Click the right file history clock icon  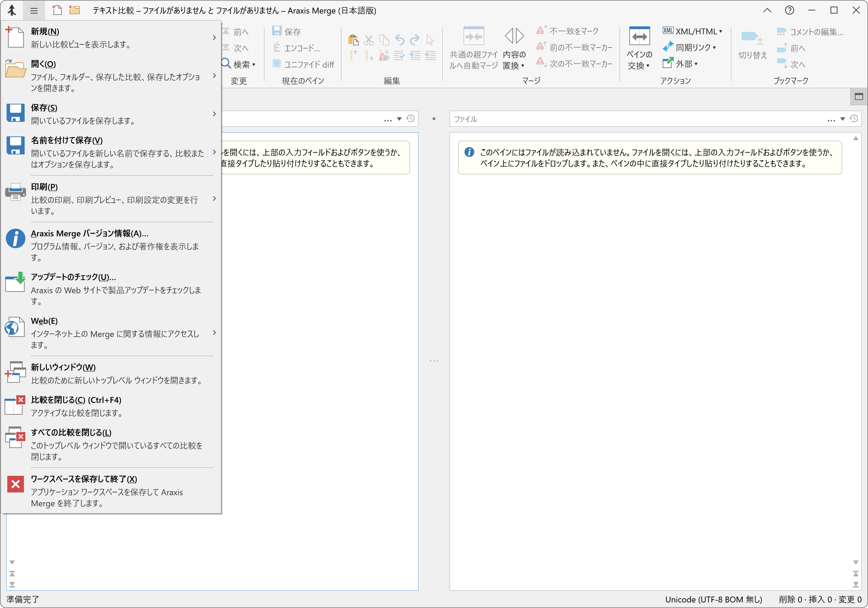coord(854,119)
